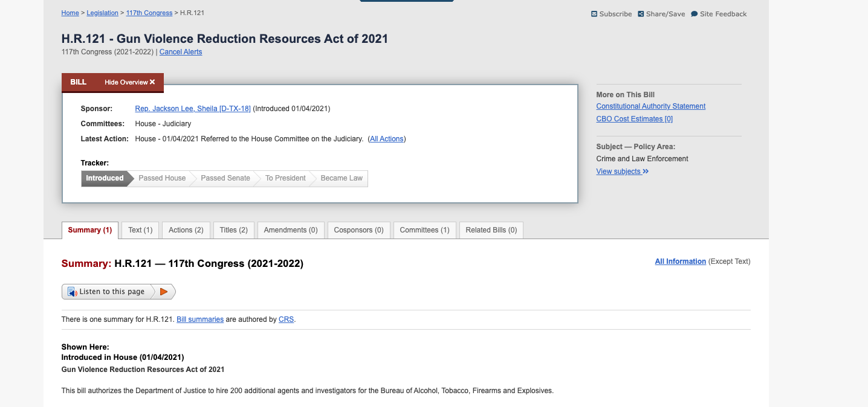Go to the Committees (1) tab
This screenshot has height=407, width=868.
point(424,230)
